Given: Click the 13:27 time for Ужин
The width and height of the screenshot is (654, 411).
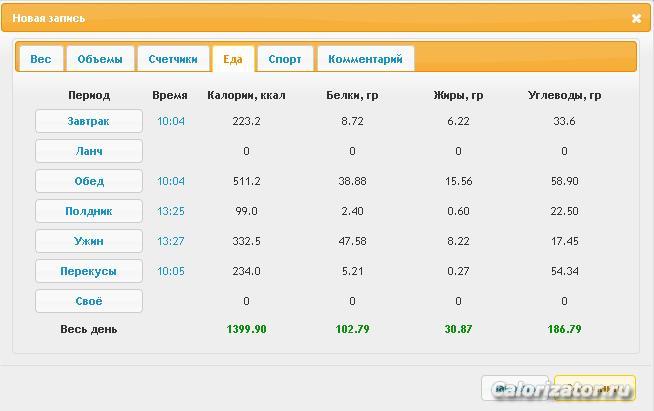Looking at the screenshot, I should point(171,241).
